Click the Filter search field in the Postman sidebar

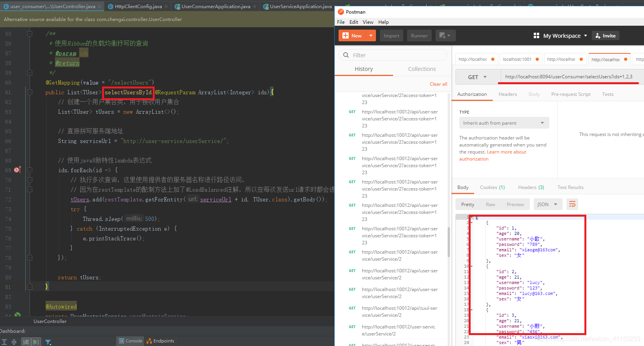(393, 55)
